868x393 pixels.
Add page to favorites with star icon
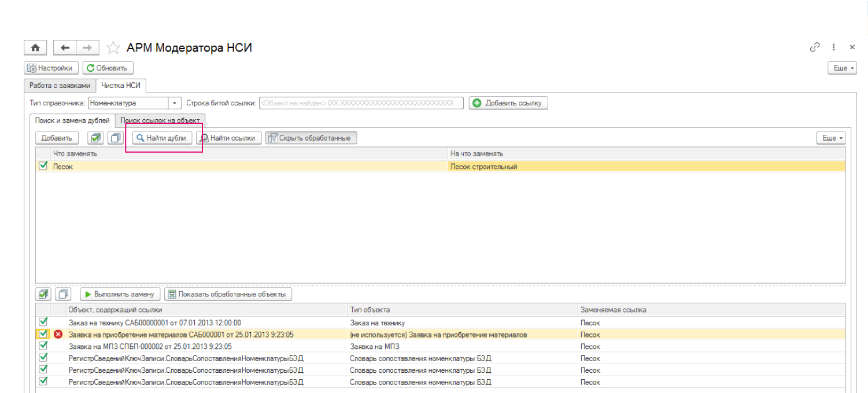coord(113,47)
